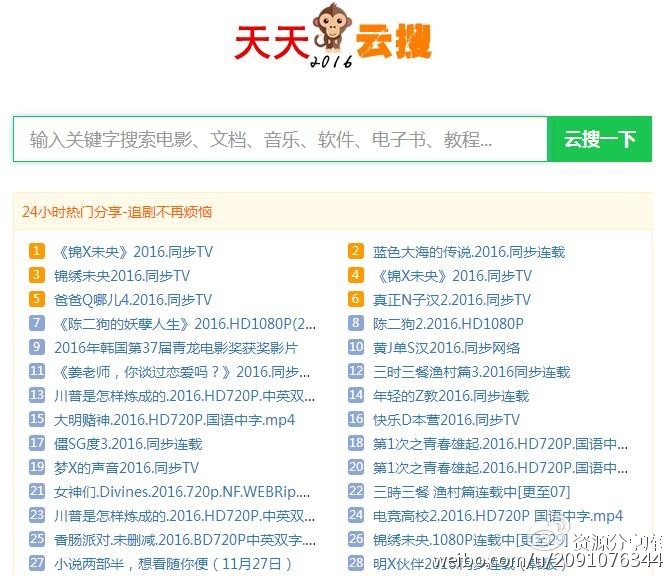Screen dimensions: 669x576
Task: Open link 梦X的声音2016.同步TV
Action: click(x=126, y=468)
